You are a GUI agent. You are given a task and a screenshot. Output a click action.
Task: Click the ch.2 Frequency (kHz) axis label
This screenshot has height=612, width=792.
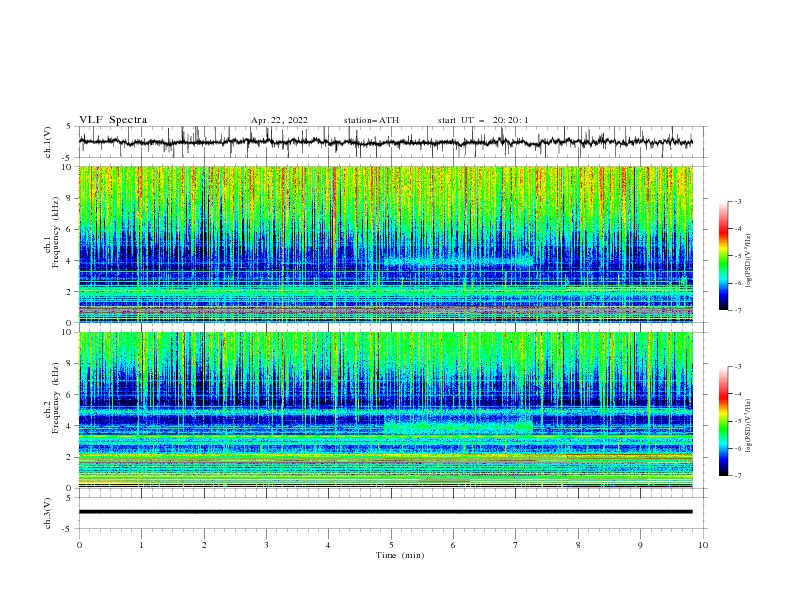pyautogui.click(x=52, y=398)
